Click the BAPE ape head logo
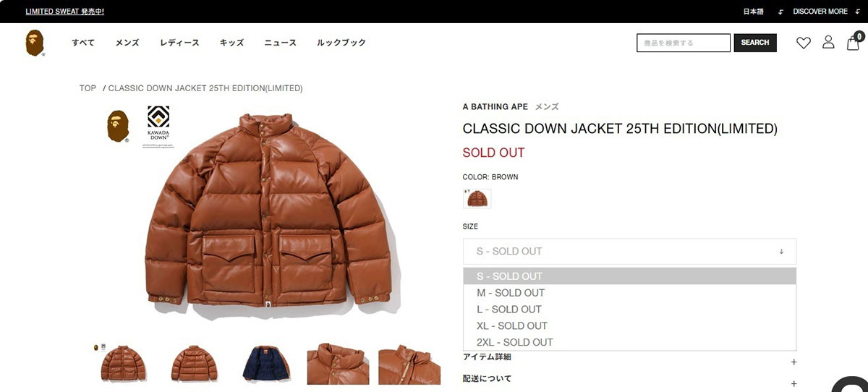 [35, 43]
